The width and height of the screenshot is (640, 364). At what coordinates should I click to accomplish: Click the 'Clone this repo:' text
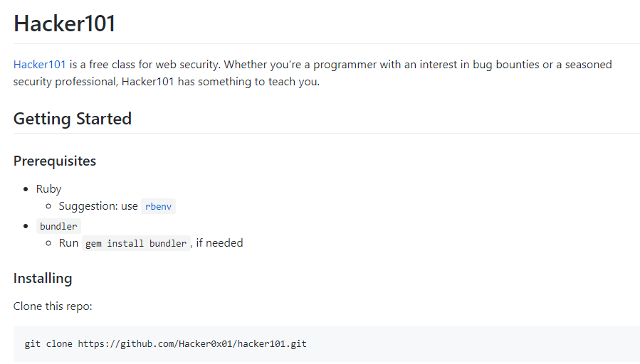(53, 306)
